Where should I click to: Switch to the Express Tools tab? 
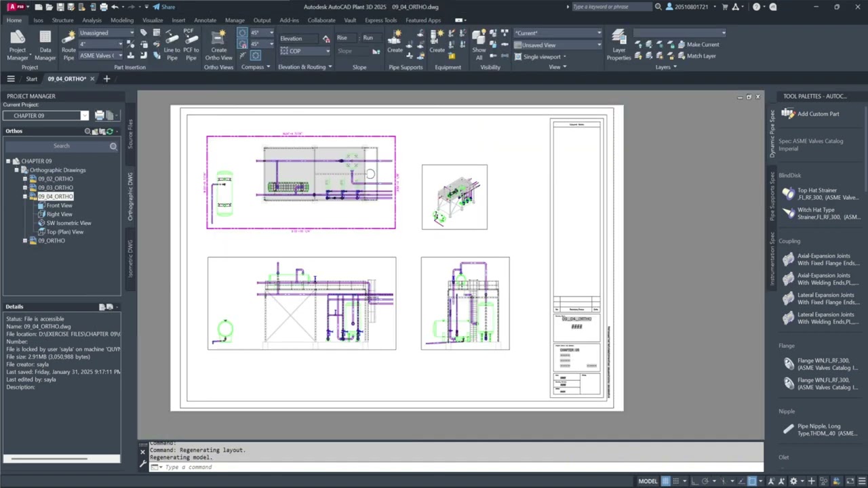[x=380, y=20]
